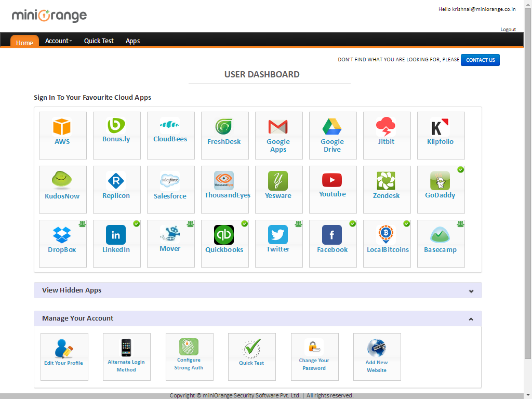Click the green check badge on LinkedIn
532x399 pixels.
[136, 224]
